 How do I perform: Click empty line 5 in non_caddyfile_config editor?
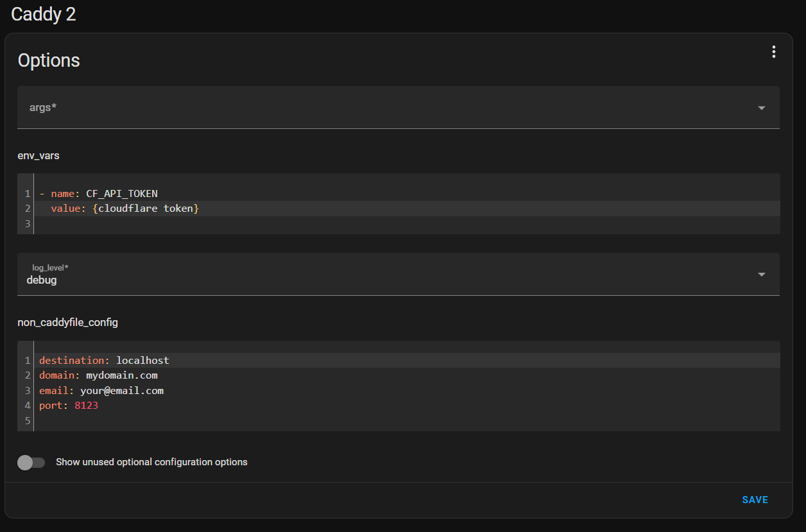257,421
